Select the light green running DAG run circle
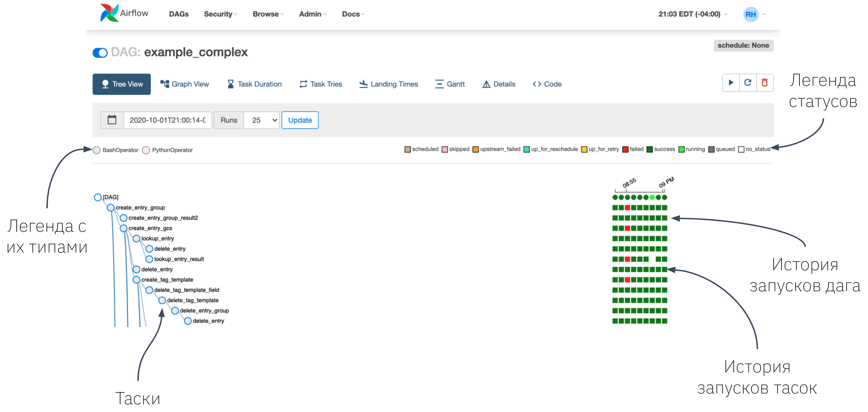 652,198
